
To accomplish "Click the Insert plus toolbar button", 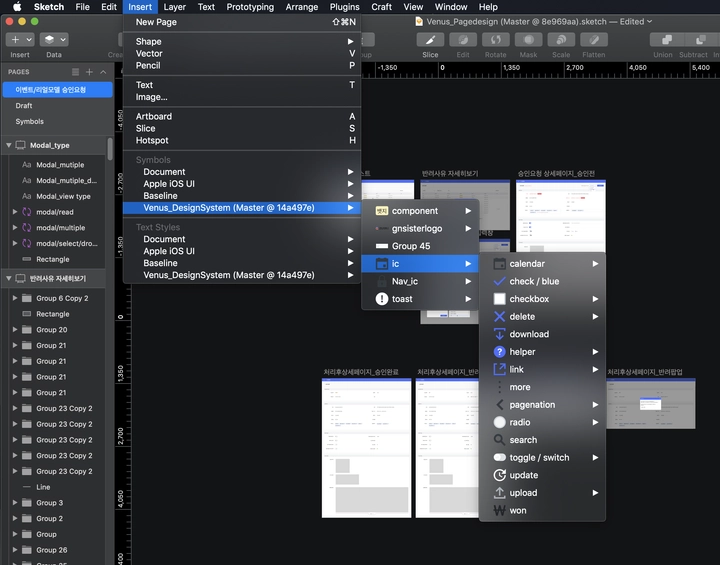I will (20, 40).
